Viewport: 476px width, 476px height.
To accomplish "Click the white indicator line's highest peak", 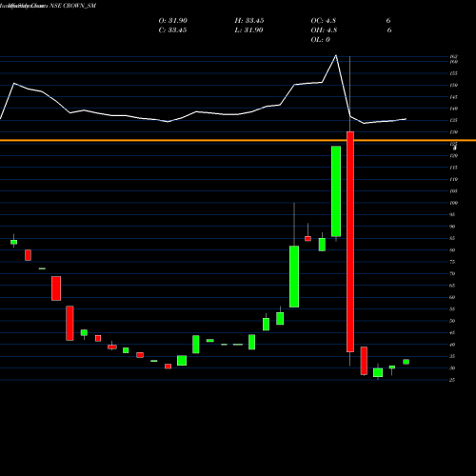I will coord(336,55).
